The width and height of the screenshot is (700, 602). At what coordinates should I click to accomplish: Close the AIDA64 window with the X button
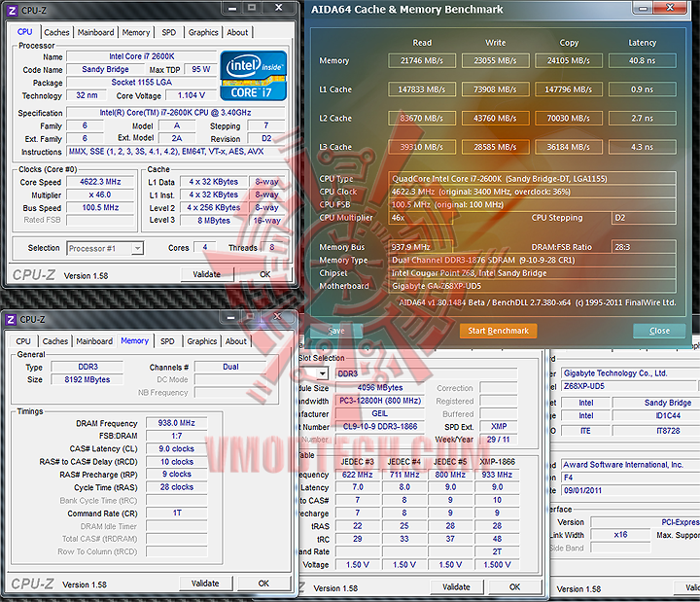[x=670, y=8]
